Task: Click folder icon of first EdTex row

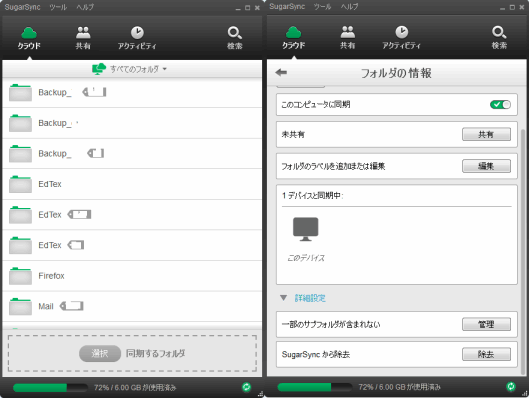Action: (20, 184)
